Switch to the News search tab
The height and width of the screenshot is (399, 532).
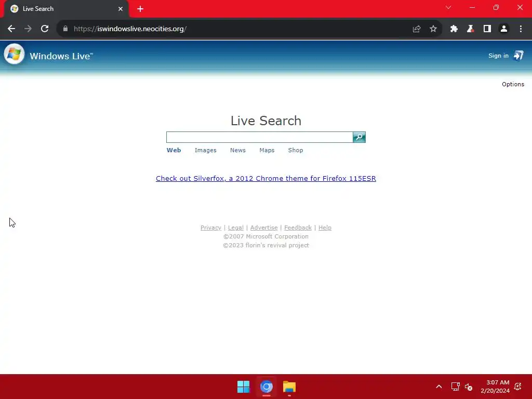pos(238,150)
